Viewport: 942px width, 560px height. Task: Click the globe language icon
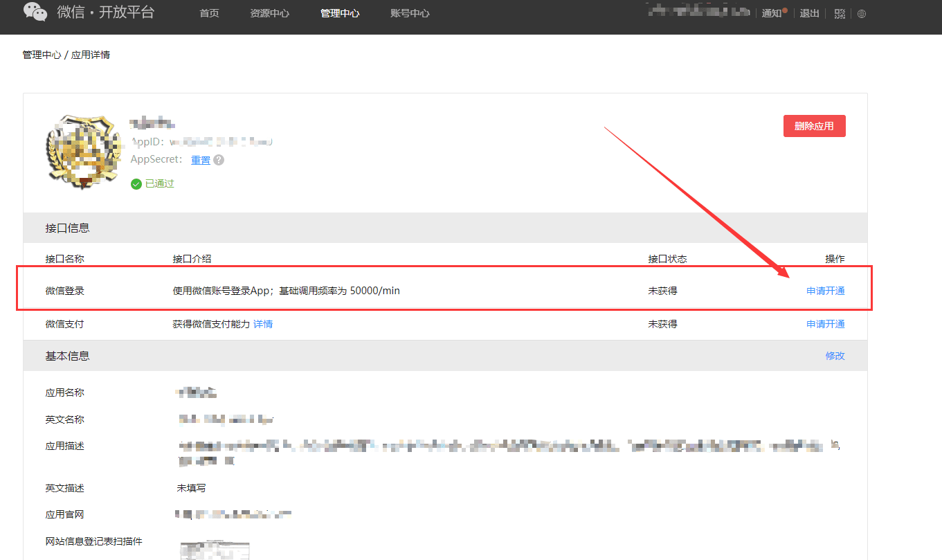tap(862, 14)
